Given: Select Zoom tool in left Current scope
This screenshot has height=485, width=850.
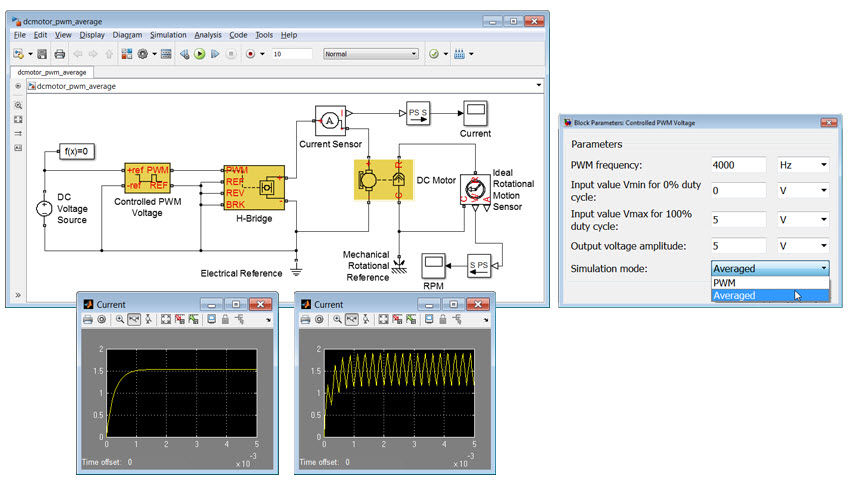Looking at the screenshot, I should [x=120, y=320].
